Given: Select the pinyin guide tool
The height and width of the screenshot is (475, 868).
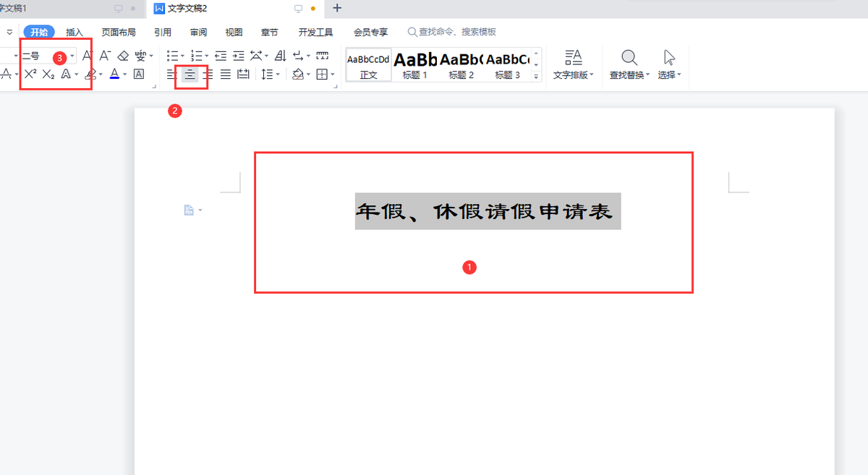Looking at the screenshot, I should 141,55.
